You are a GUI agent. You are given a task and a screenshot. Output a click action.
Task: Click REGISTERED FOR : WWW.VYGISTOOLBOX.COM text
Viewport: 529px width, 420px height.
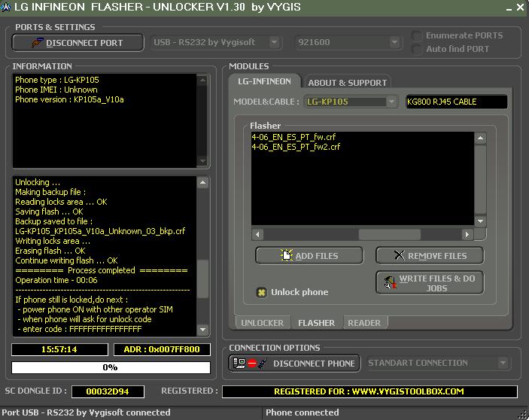coord(369,391)
